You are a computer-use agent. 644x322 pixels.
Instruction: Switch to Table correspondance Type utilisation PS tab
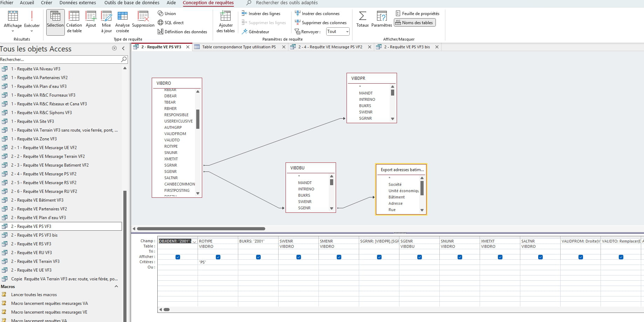point(239,47)
